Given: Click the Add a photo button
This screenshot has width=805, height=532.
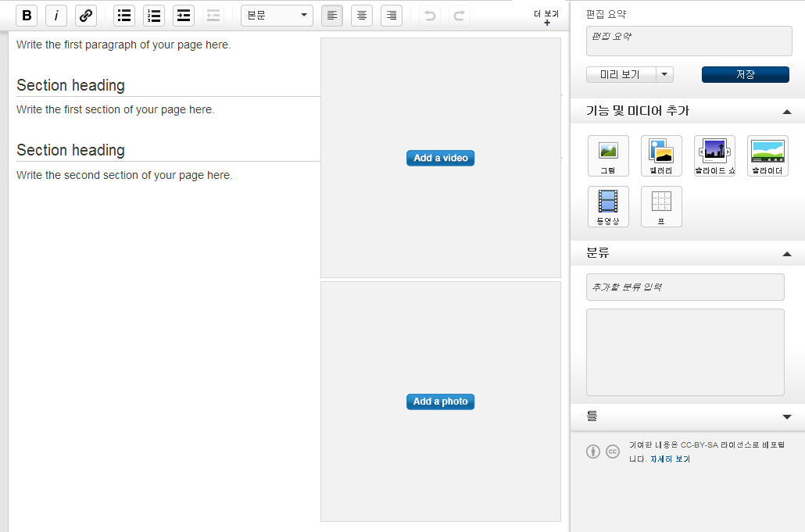Looking at the screenshot, I should pos(441,402).
